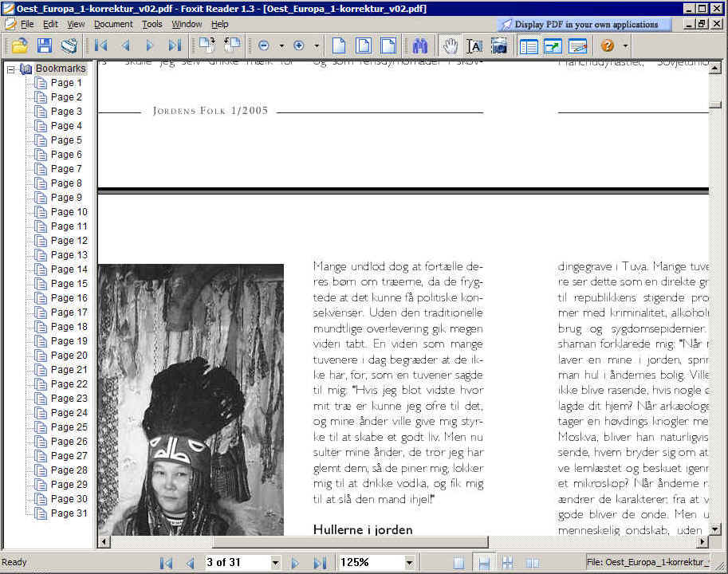Image resolution: width=728 pixels, height=574 pixels.
Task: Select Actual Size page view icon
Action: pyautogui.click(x=339, y=45)
